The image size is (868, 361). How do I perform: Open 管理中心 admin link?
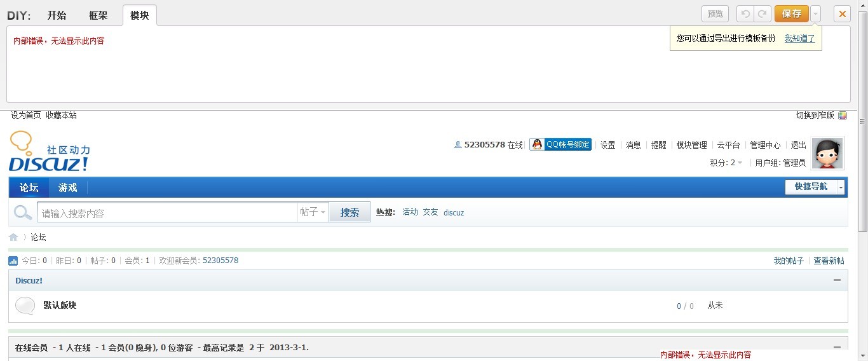click(766, 145)
